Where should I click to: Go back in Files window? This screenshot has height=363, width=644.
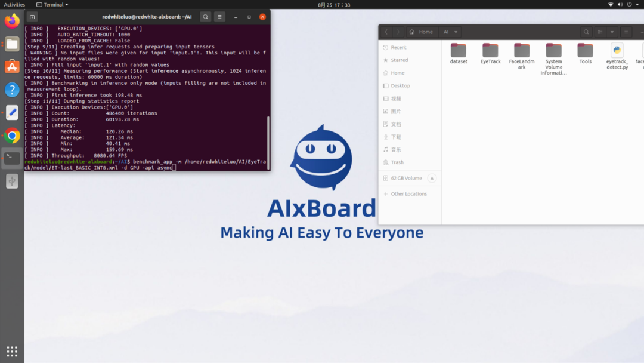pyautogui.click(x=386, y=32)
